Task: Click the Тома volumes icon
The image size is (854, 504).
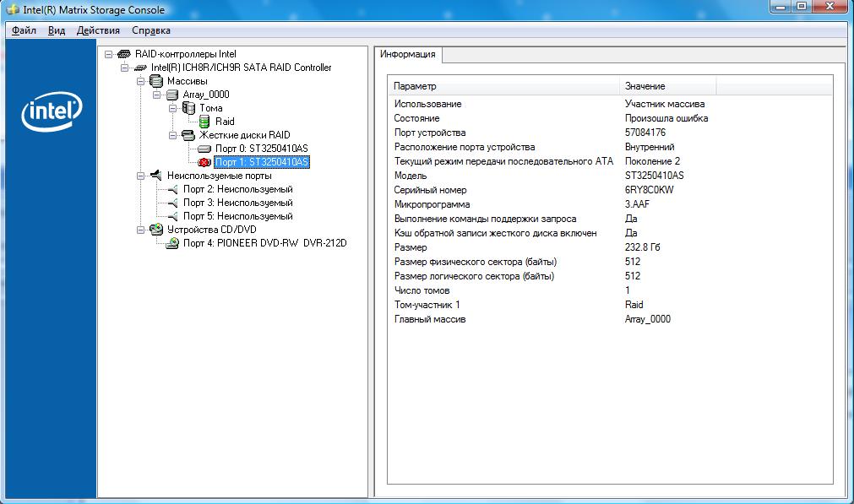Action: (x=188, y=108)
